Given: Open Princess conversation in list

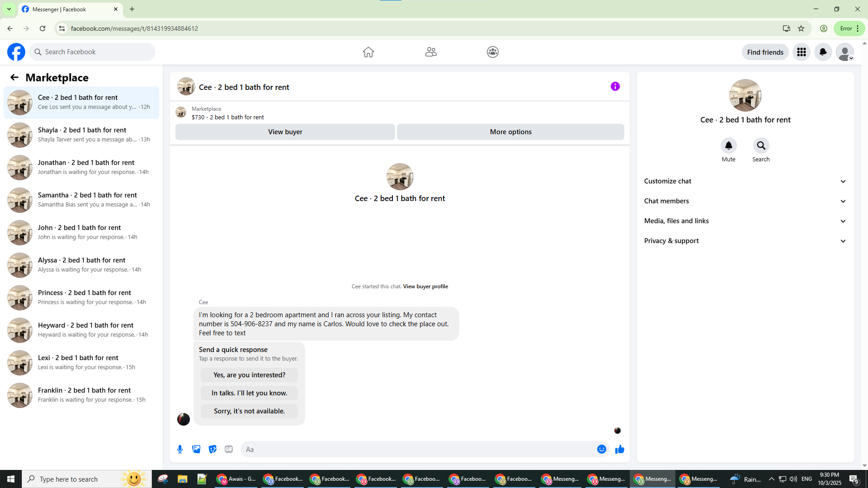Looking at the screenshot, I should [81, 298].
